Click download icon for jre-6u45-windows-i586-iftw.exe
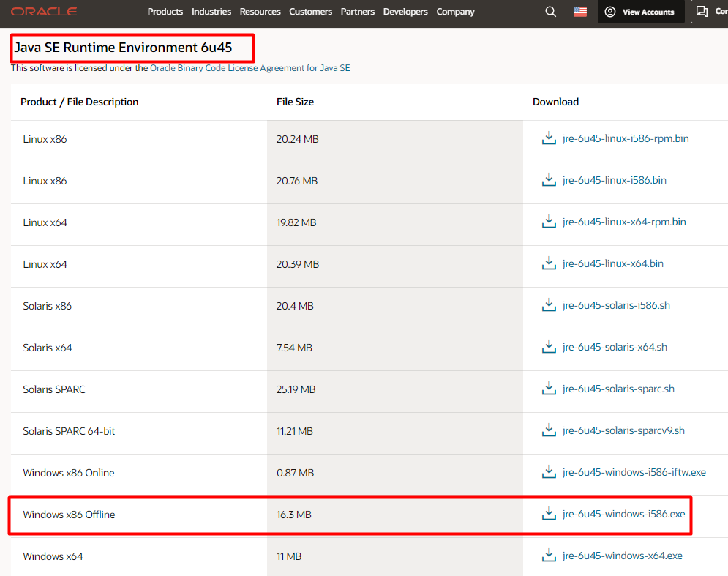728x576 pixels. 549,472
